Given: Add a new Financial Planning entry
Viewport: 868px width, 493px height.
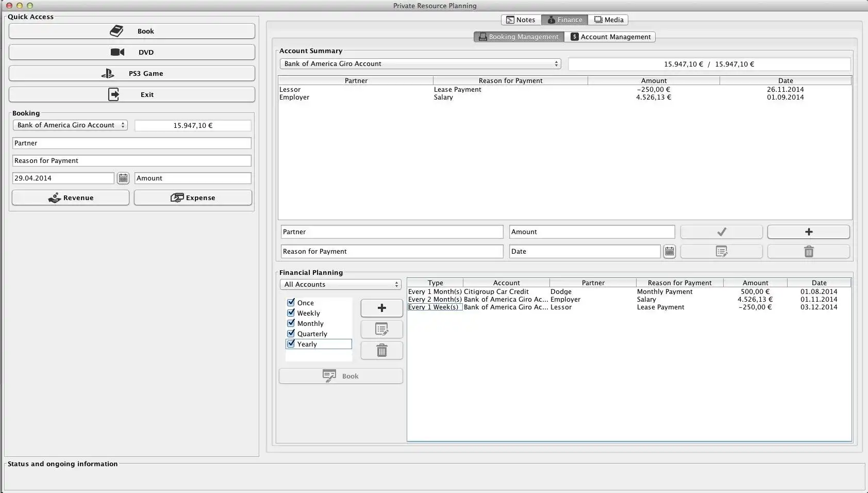Looking at the screenshot, I should 381,308.
